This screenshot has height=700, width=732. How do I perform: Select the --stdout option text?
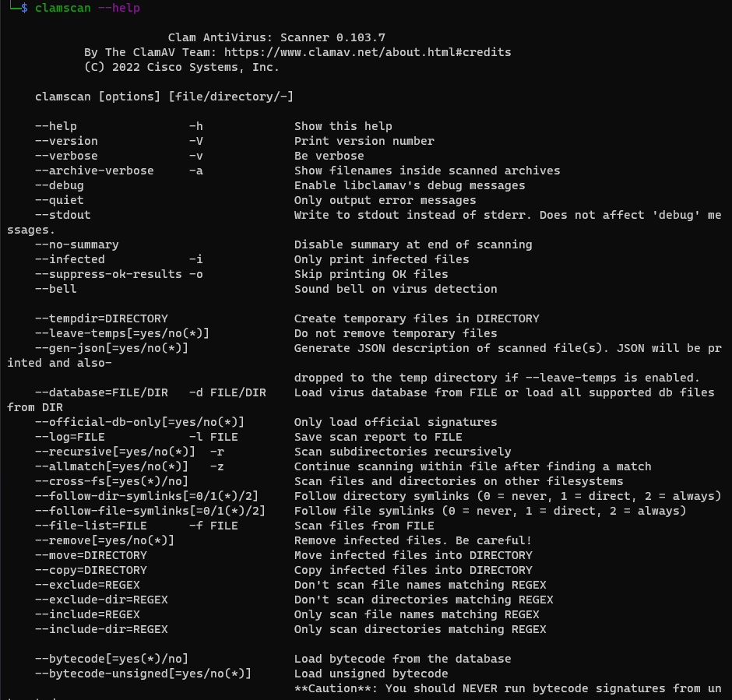point(63,215)
